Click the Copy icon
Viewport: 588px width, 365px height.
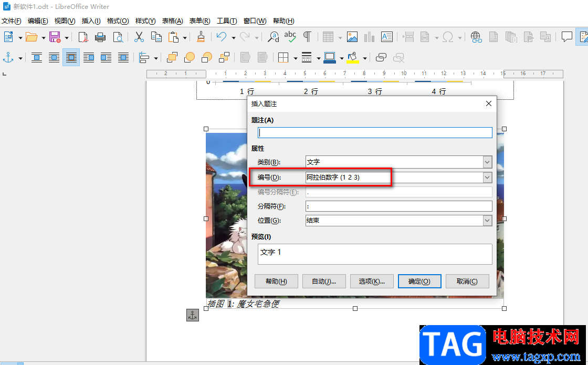coord(156,37)
